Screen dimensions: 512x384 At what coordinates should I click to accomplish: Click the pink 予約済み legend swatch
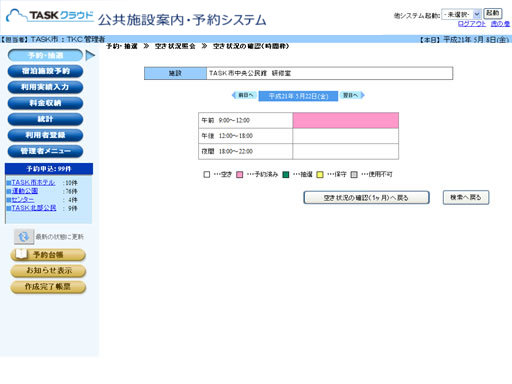(x=240, y=174)
